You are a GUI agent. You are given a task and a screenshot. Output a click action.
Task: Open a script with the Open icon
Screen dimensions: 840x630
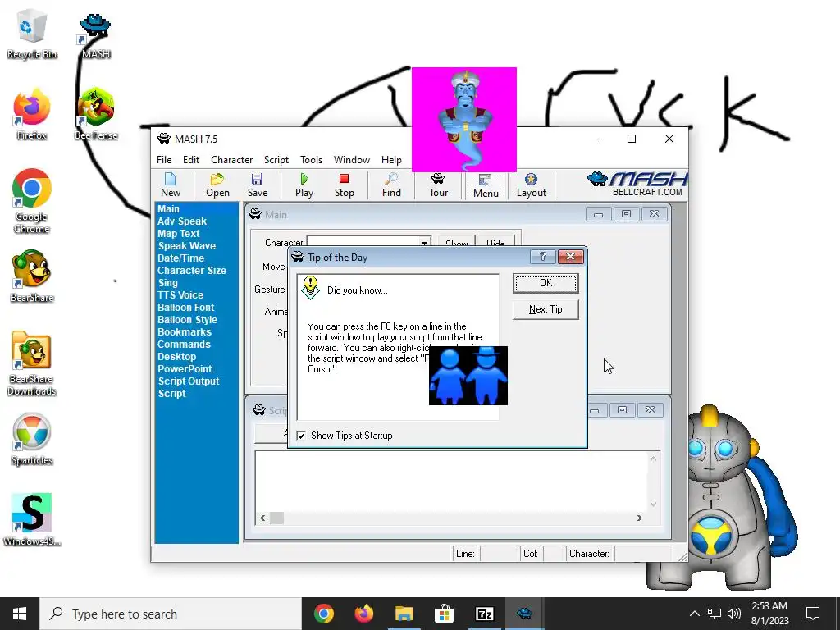217,185
